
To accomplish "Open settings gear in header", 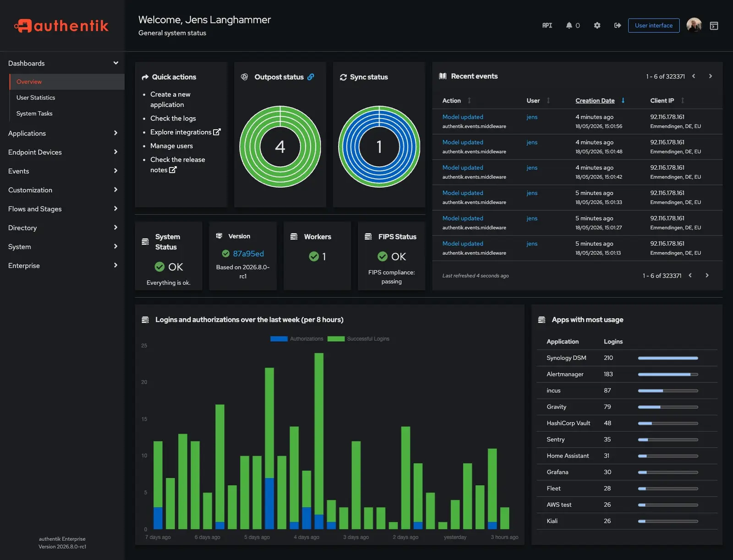I will (x=597, y=26).
